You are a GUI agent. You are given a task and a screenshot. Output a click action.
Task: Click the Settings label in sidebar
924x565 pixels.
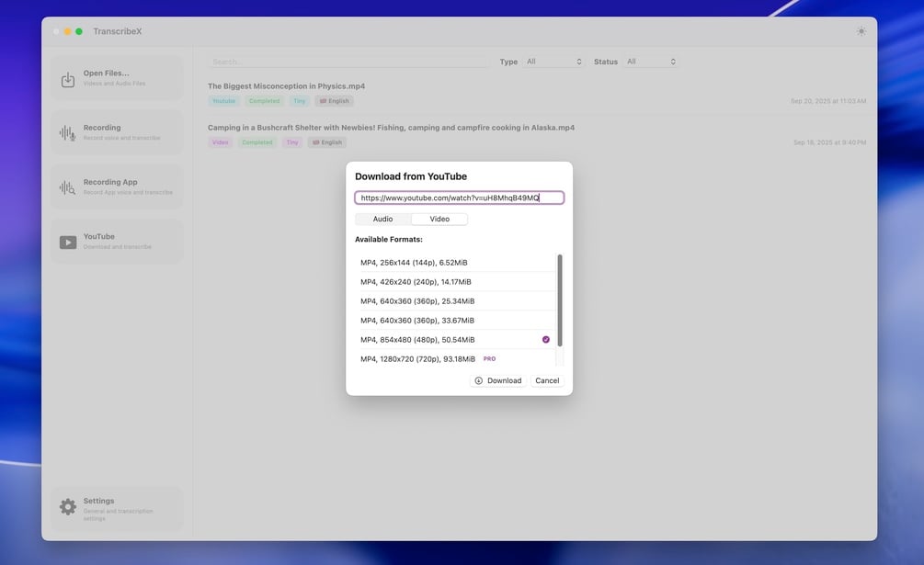[x=98, y=501]
